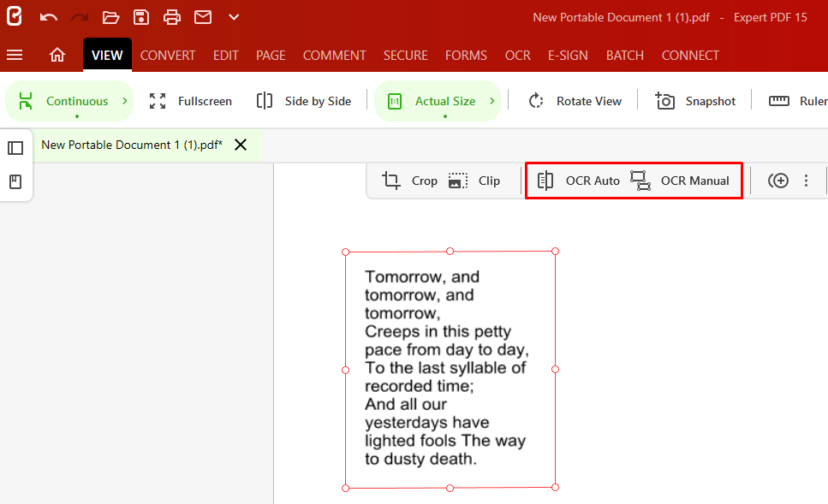Open the bookmarks panel icon
Image resolution: width=828 pixels, height=504 pixels.
[15, 181]
